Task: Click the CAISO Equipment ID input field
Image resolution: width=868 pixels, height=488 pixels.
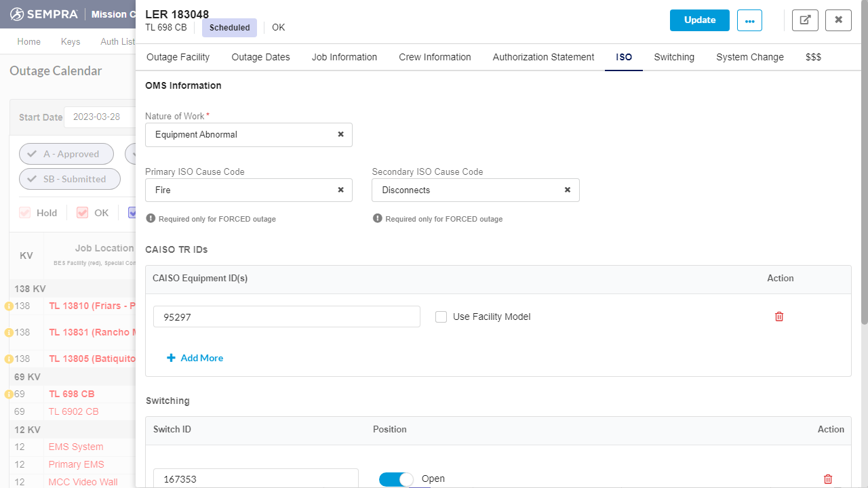Action: click(286, 317)
